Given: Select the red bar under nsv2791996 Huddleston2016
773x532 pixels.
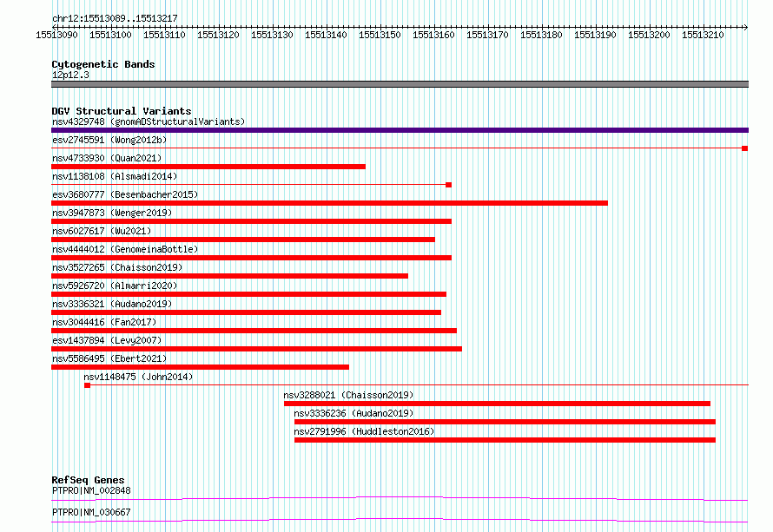Looking at the screenshot, I should coord(505,440).
